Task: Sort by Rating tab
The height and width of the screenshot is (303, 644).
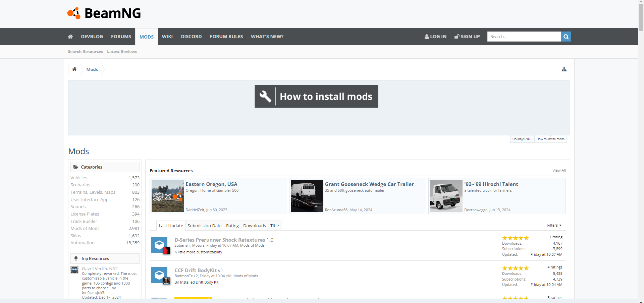Action: (x=232, y=226)
